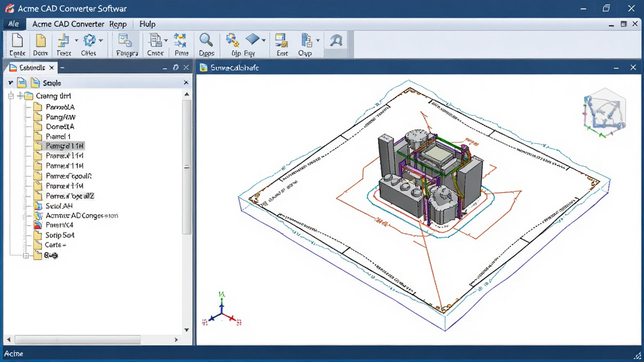Open the dropdown arrow beside the blue diamond
This screenshot has width=644, height=362.
pyautogui.click(x=264, y=40)
